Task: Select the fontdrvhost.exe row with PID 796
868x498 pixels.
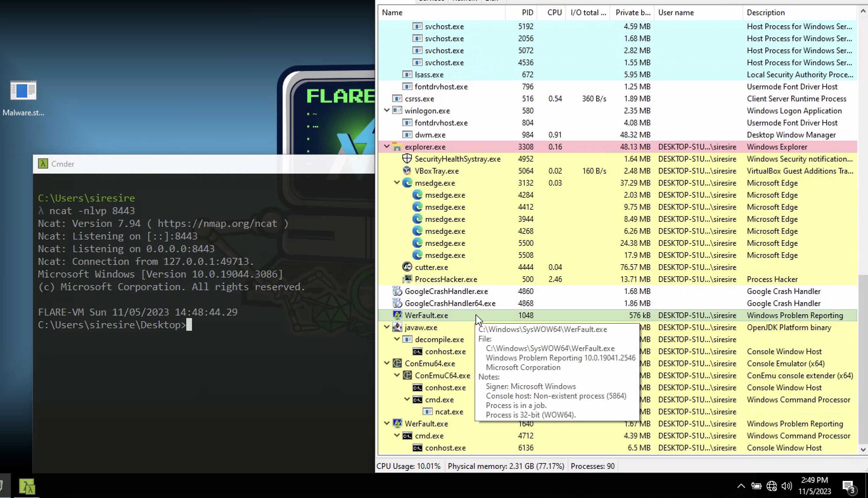Action: tap(617, 86)
